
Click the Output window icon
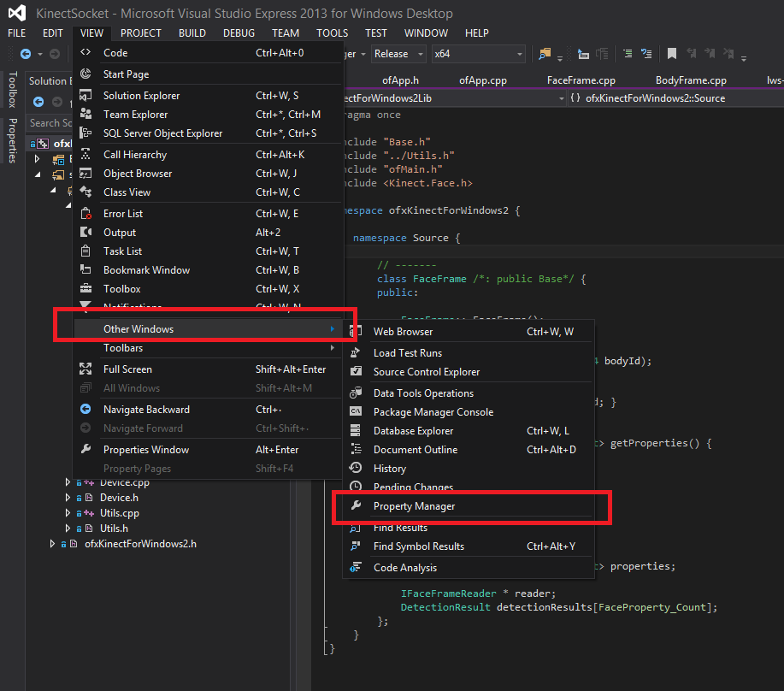[85, 232]
